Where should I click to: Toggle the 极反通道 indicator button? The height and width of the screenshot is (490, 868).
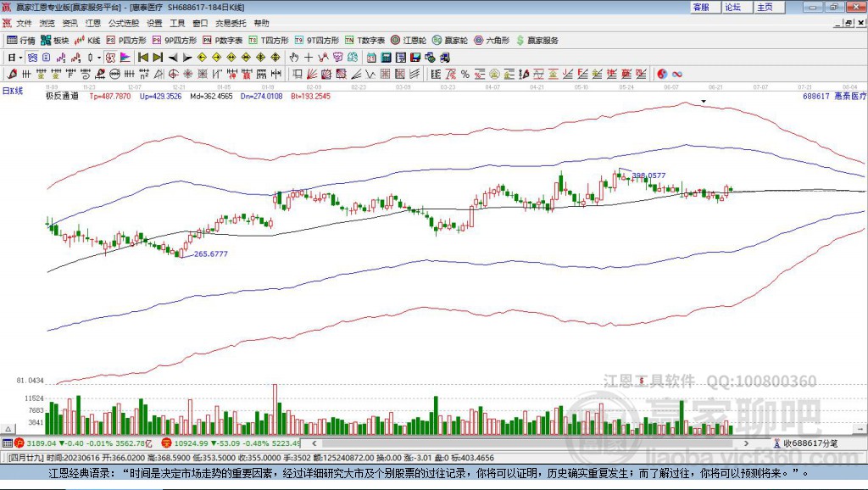pos(62,97)
